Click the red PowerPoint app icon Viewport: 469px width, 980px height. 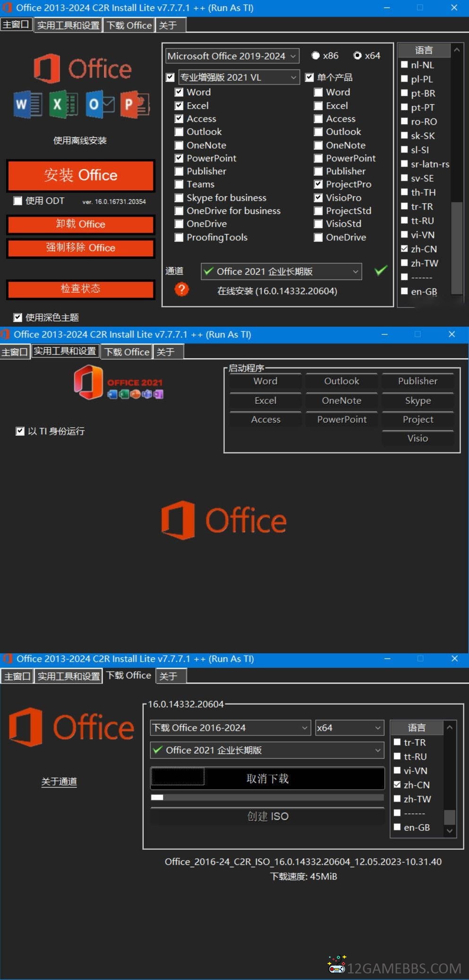(x=135, y=104)
